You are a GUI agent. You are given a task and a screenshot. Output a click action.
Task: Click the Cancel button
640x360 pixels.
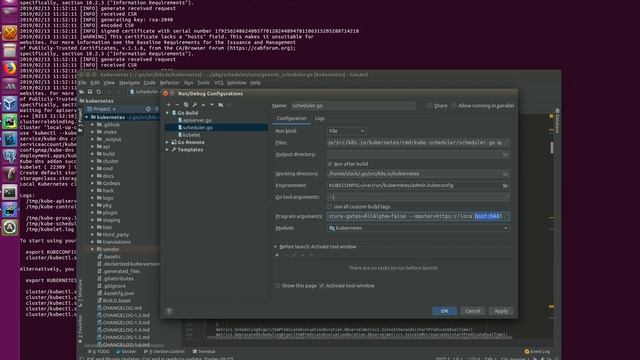tap(473, 311)
